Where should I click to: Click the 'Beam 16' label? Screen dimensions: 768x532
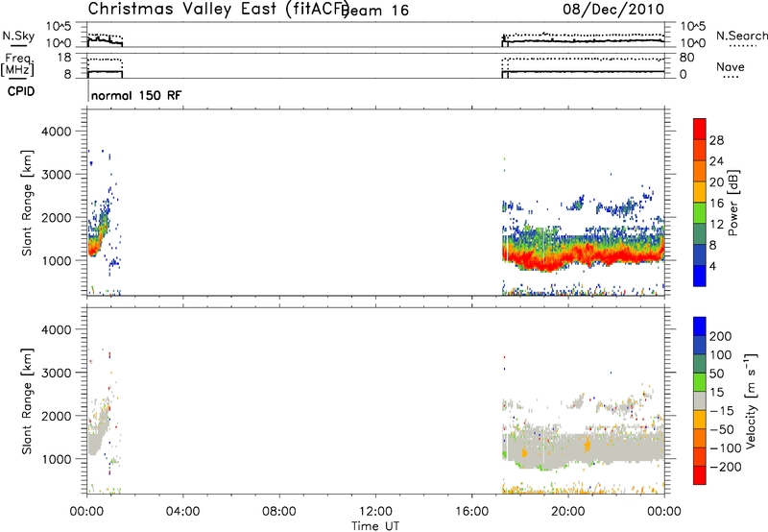[374, 11]
